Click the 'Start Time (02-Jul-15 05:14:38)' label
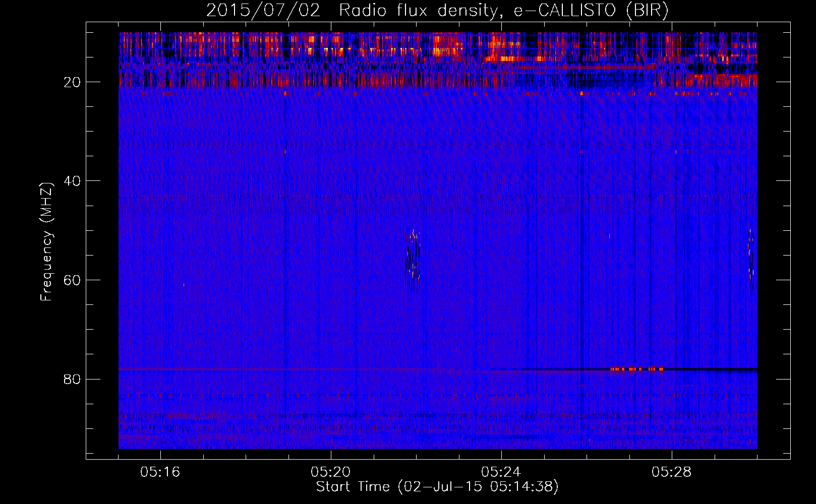The image size is (816, 504). pyautogui.click(x=437, y=487)
